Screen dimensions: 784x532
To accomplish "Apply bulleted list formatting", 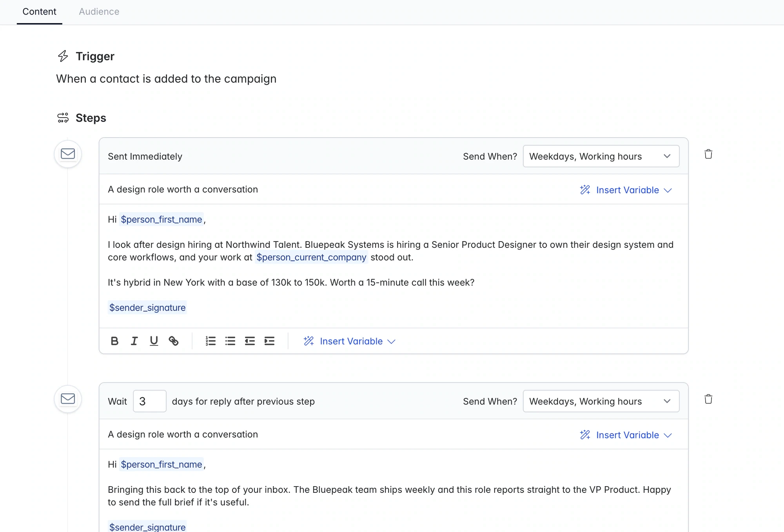I will tap(230, 341).
